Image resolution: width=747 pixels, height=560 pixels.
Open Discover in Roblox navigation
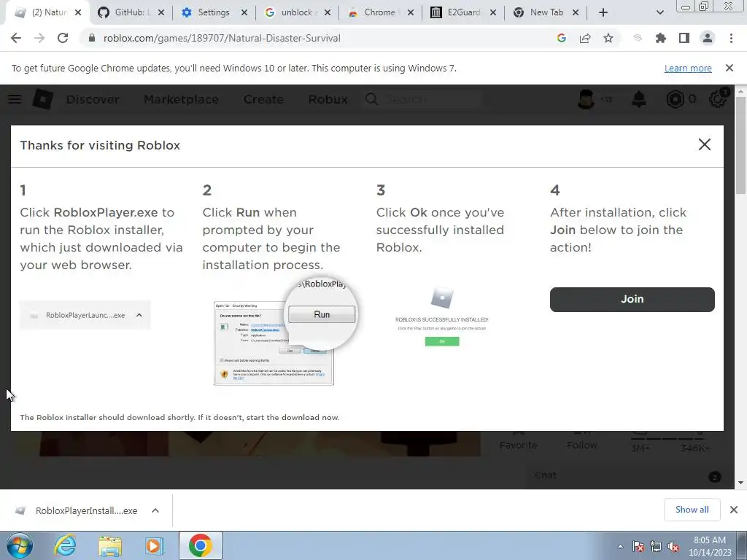pyautogui.click(x=93, y=99)
